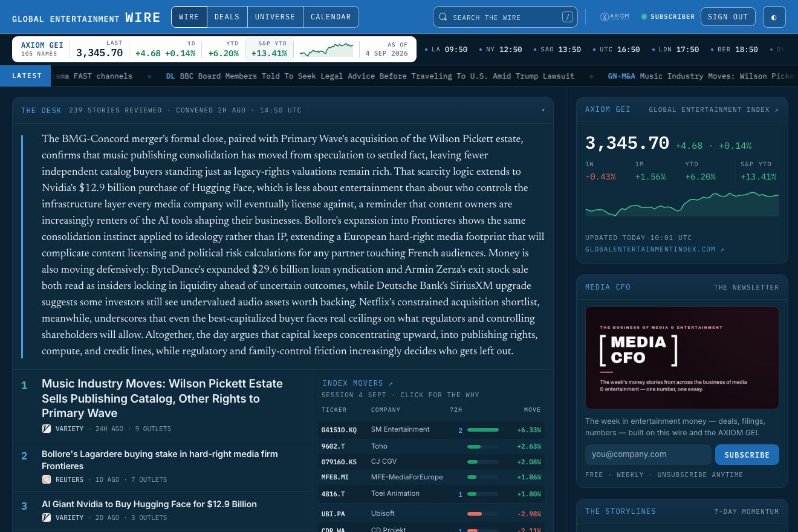Click the LDN 17:50 clock

tap(675, 50)
